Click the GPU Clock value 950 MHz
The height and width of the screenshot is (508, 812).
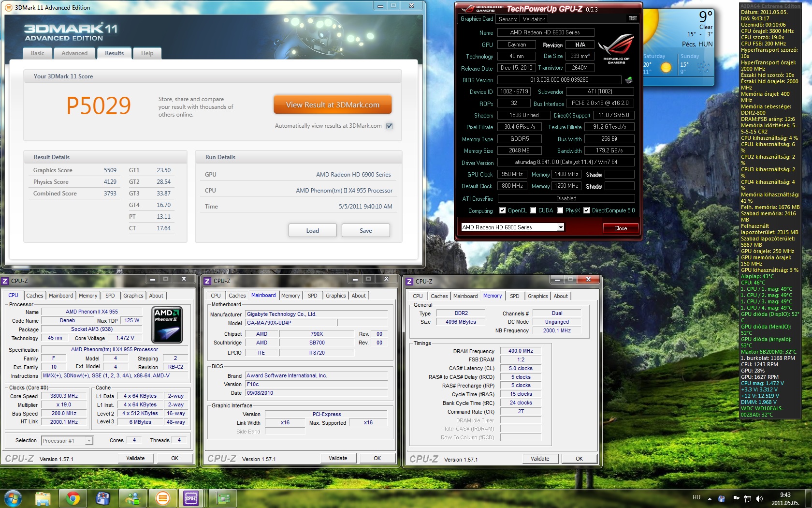(x=512, y=174)
